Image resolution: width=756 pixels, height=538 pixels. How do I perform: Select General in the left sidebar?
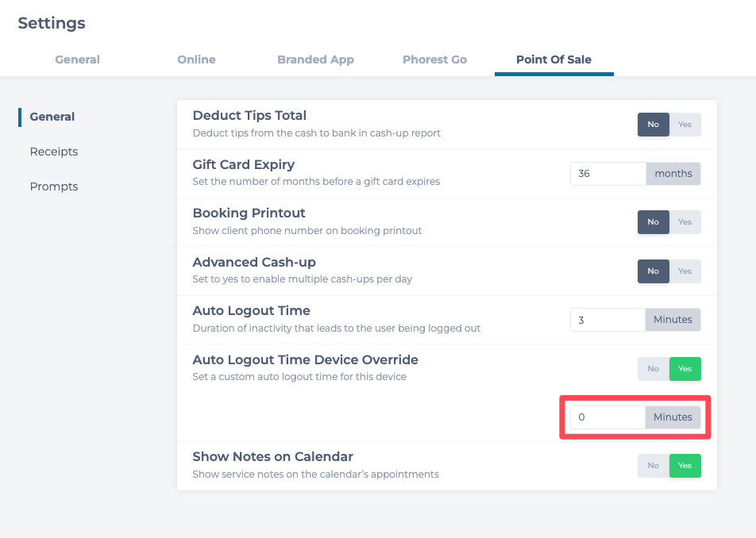tap(52, 117)
